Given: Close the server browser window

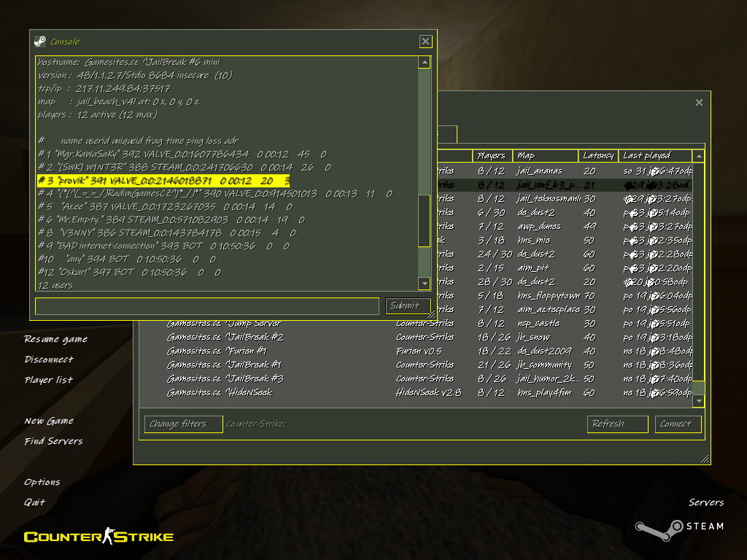Looking at the screenshot, I should (x=699, y=102).
